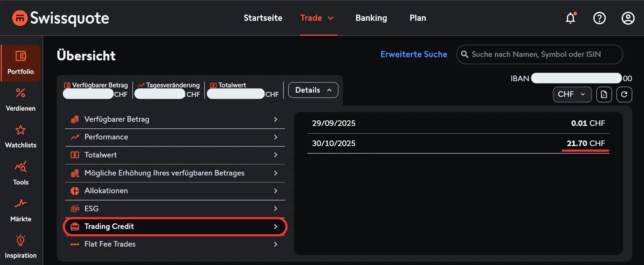The image size is (644, 265).
Task: Open the Trading Credit row
Action: click(x=175, y=226)
